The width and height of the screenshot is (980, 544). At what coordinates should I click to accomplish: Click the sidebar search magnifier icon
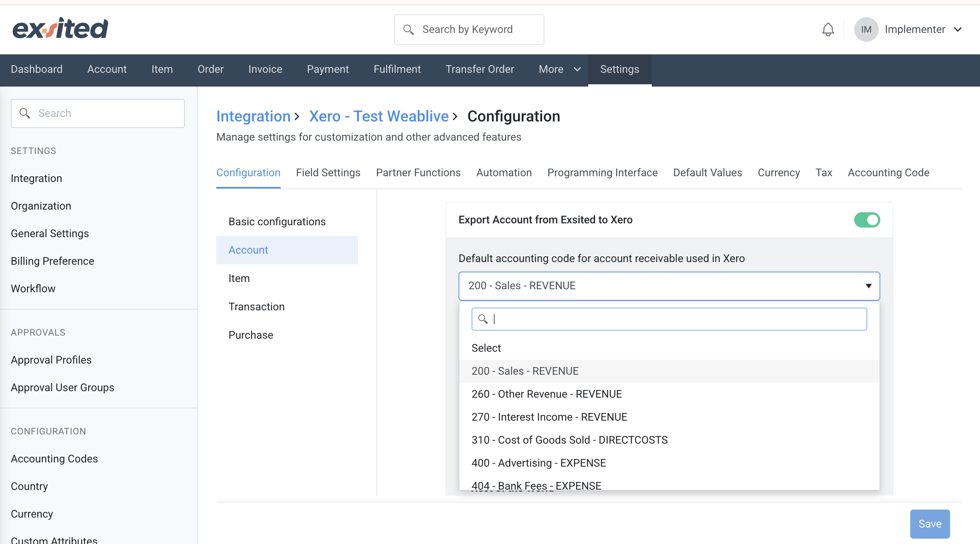pyautogui.click(x=25, y=113)
